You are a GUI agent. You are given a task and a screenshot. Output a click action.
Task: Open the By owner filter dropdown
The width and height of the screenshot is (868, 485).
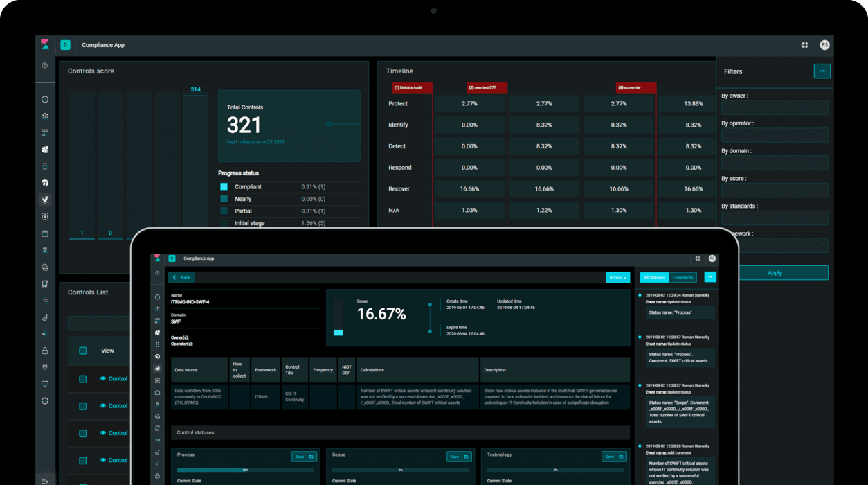pos(775,108)
